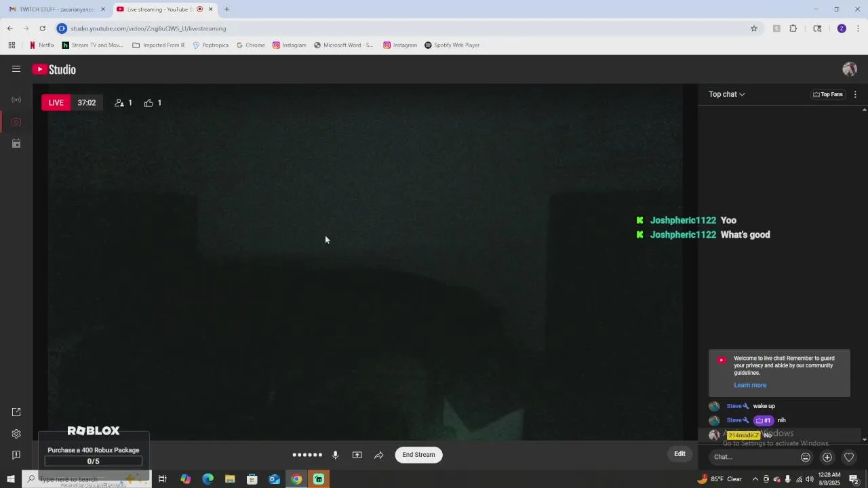Click the likes thumbs-up icon
This screenshot has height=488, width=868.
[x=149, y=103]
